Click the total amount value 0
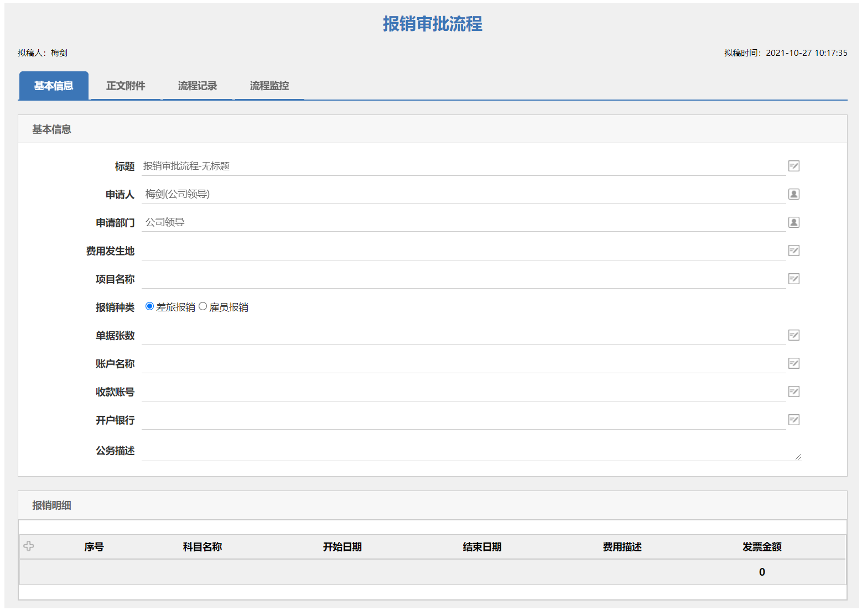Screen dimensions: 862x616 tap(762, 572)
